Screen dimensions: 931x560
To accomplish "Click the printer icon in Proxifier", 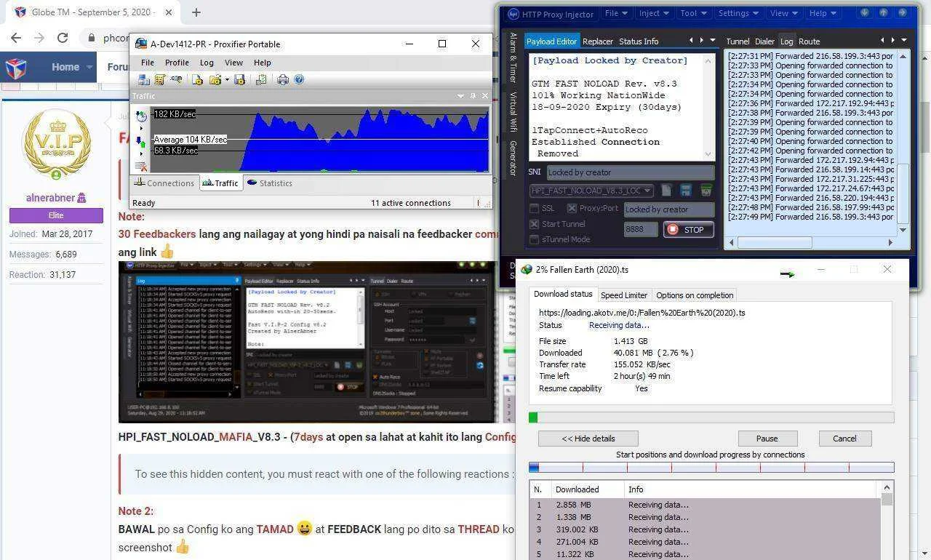I will (283, 79).
